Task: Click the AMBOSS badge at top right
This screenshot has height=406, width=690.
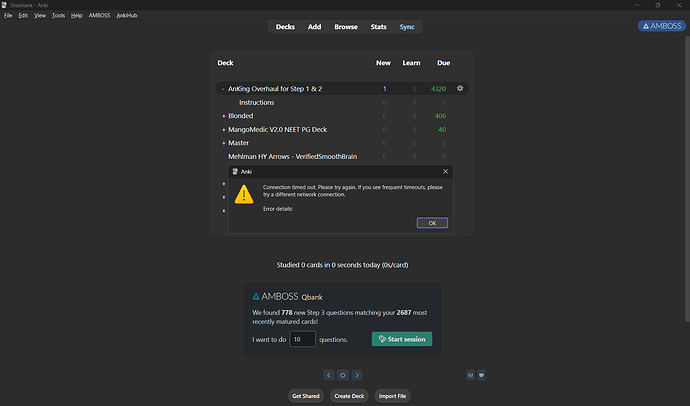Action: tap(662, 26)
